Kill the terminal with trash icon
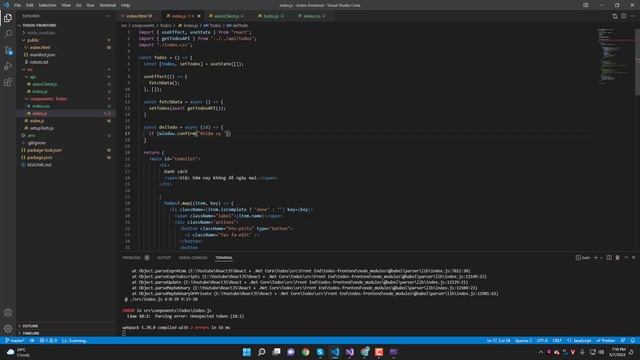The image size is (640, 360). tap(618, 258)
